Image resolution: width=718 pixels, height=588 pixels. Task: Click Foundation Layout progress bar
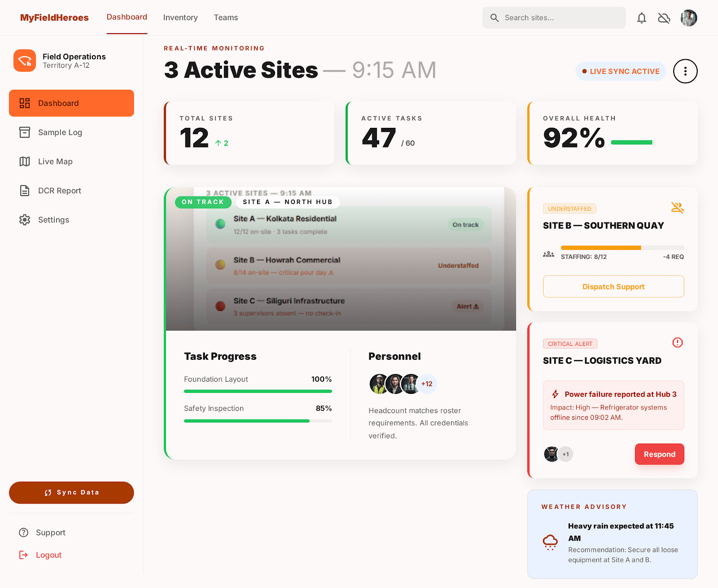[258, 392]
